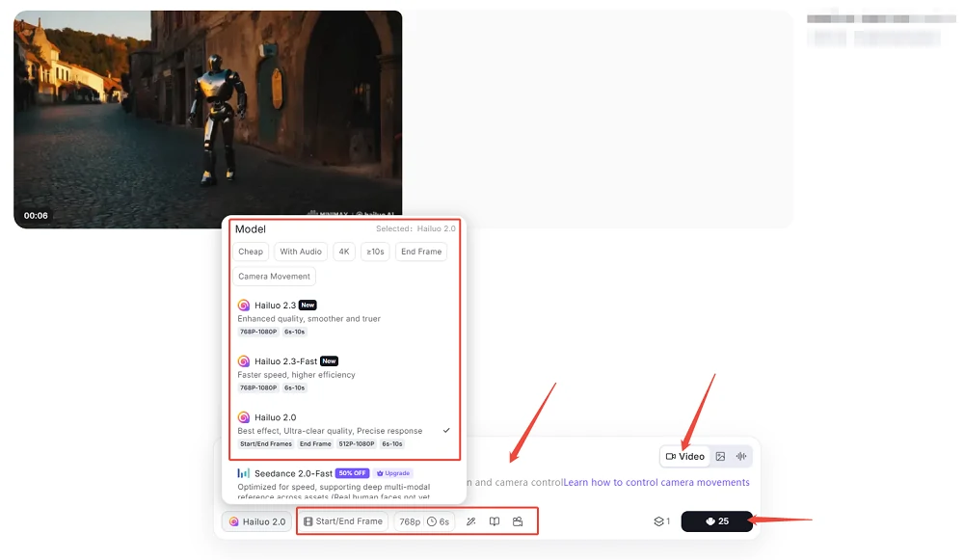The width and height of the screenshot is (964, 560).
Task: Click the Start/End Frame button
Action: coord(343,521)
